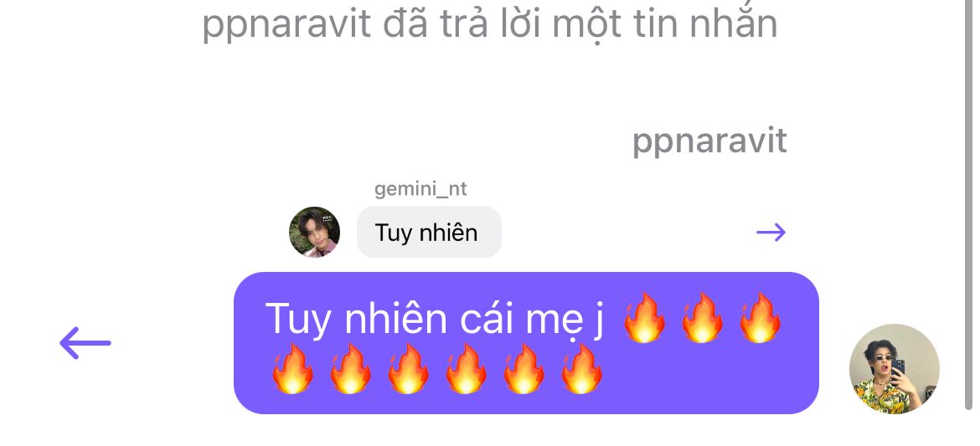The width and height of the screenshot is (980, 446).
Task: Click the small purple right arrow icon
Action: pos(771,233)
